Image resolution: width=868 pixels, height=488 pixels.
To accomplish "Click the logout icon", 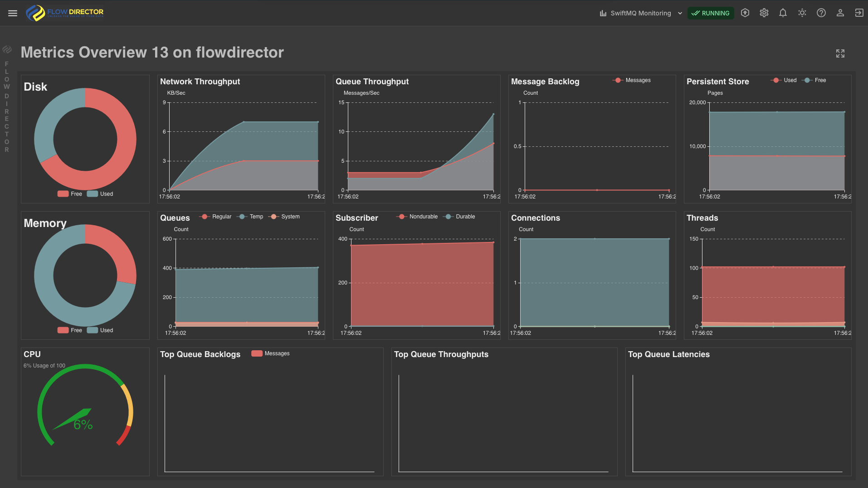I will (x=859, y=13).
